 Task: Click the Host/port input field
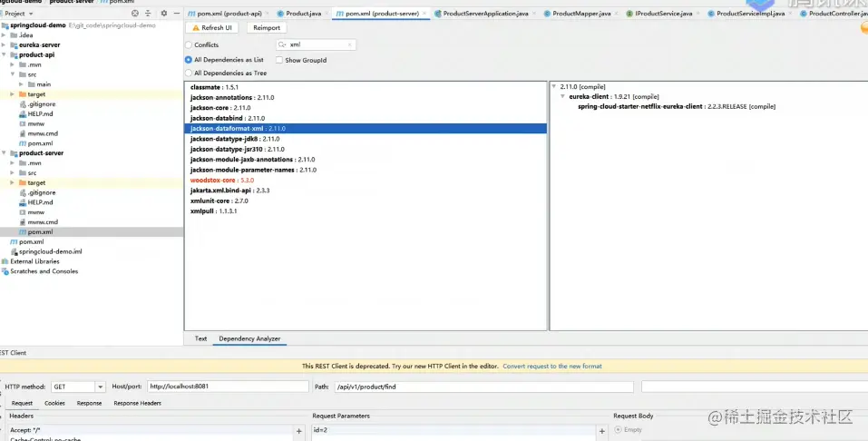(x=228, y=387)
